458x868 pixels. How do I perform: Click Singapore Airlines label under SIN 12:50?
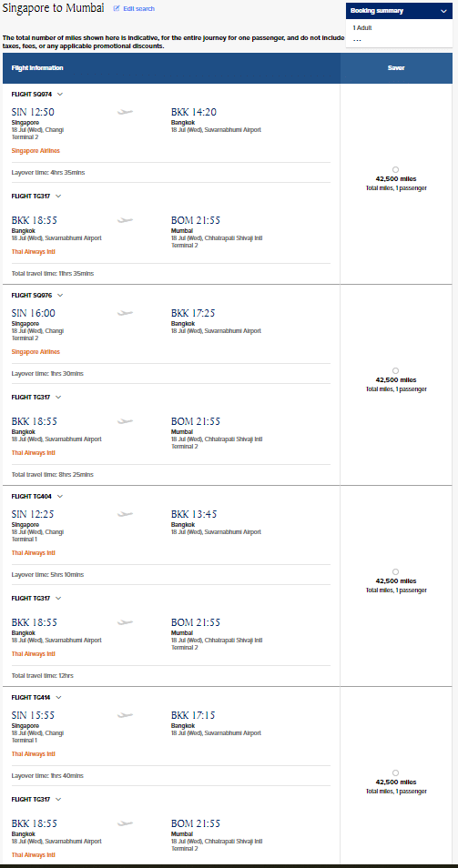[x=36, y=150]
